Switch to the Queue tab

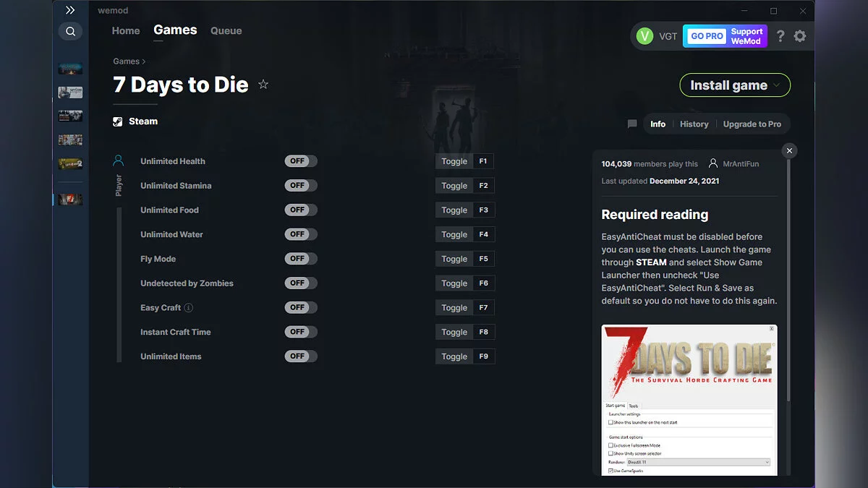pos(226,31)
